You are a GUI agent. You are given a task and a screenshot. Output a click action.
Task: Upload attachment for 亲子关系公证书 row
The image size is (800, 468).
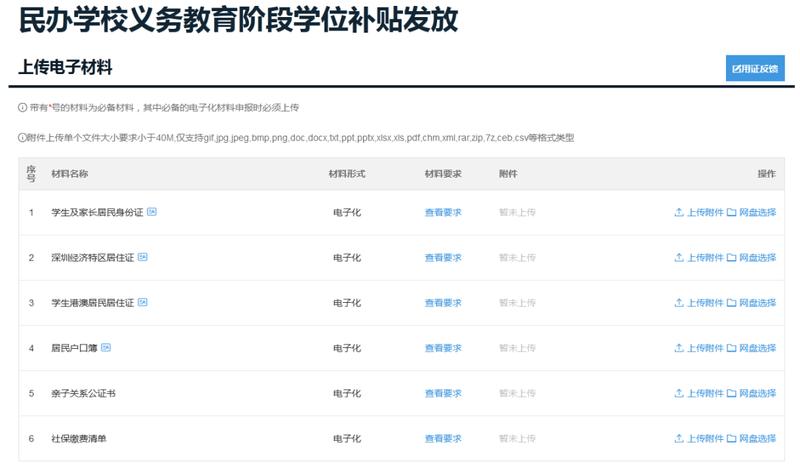point(698,393)
